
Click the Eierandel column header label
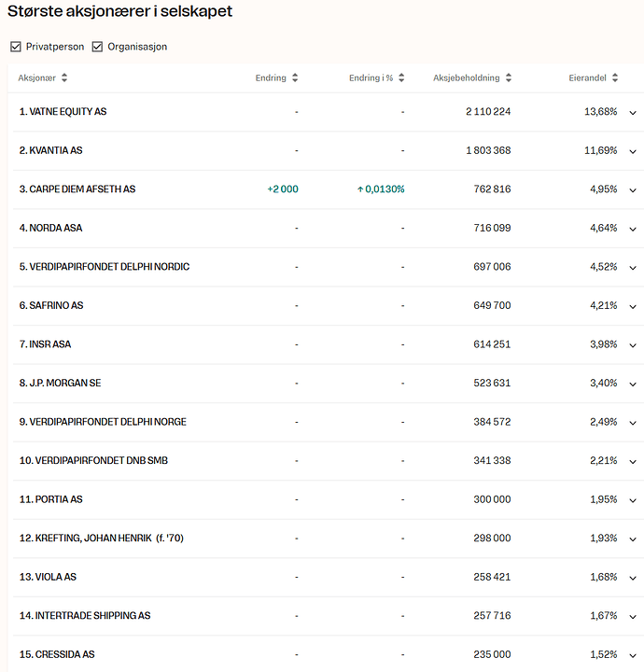click(587, 77)
